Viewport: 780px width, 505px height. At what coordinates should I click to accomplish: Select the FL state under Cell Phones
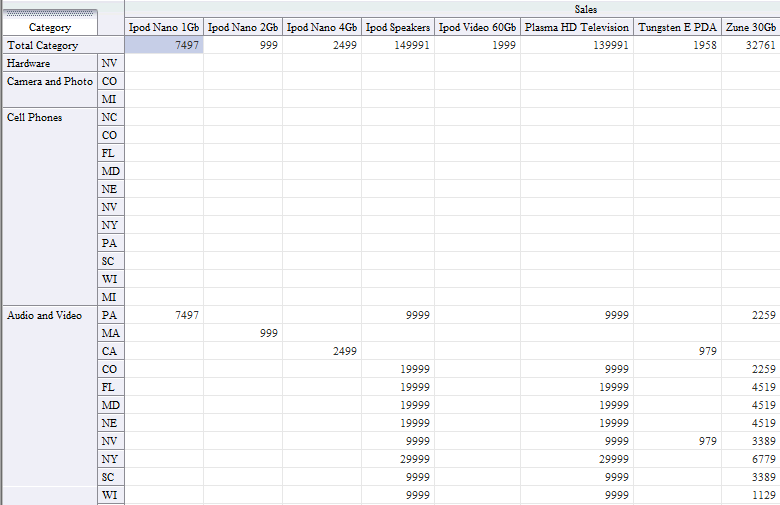(x=111, y=153)
